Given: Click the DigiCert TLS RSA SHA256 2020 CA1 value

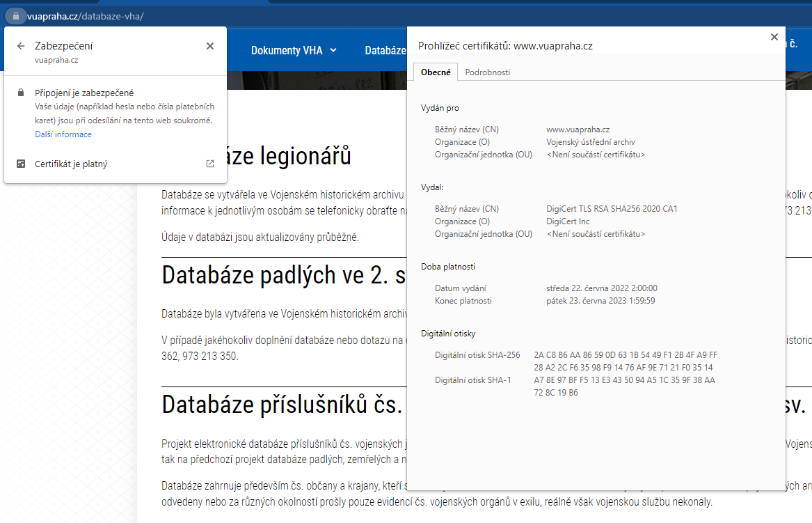Looking at the screenshot, I should [612, 209].
